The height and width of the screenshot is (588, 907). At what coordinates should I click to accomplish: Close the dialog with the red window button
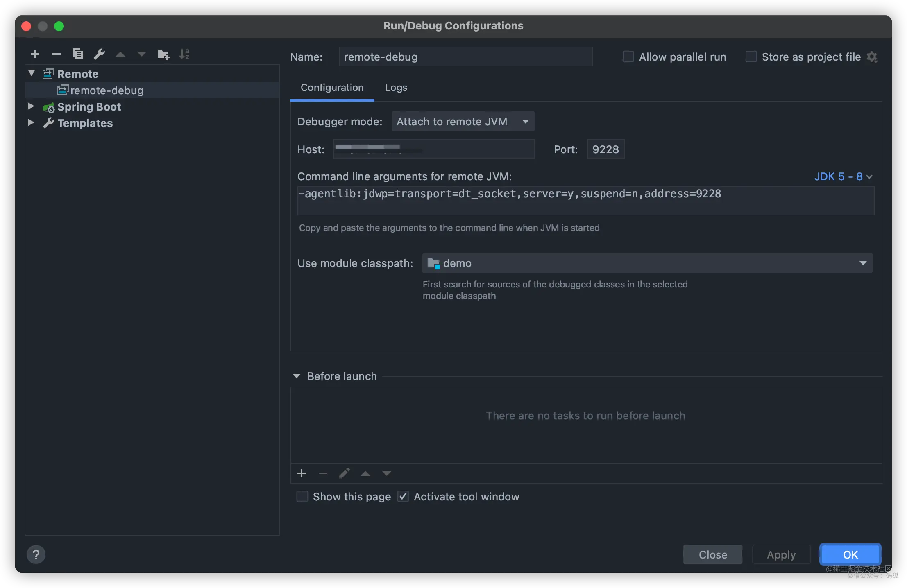pos(26,26)
